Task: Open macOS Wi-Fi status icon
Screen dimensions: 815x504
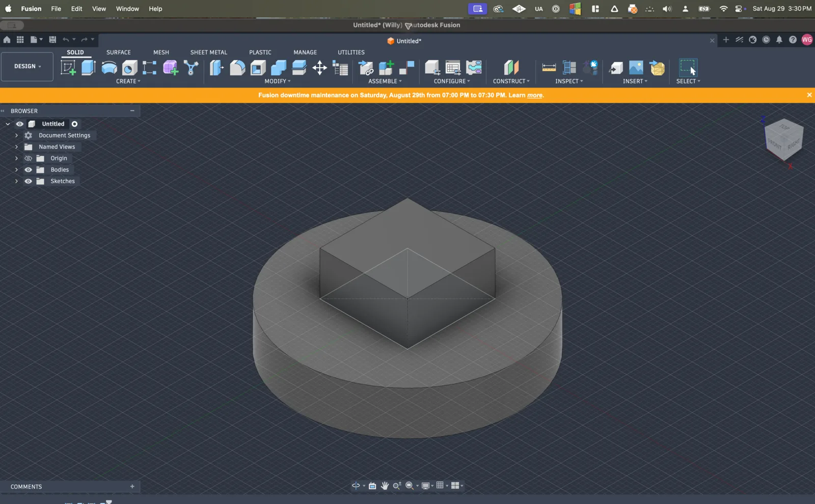Action: 723,9
